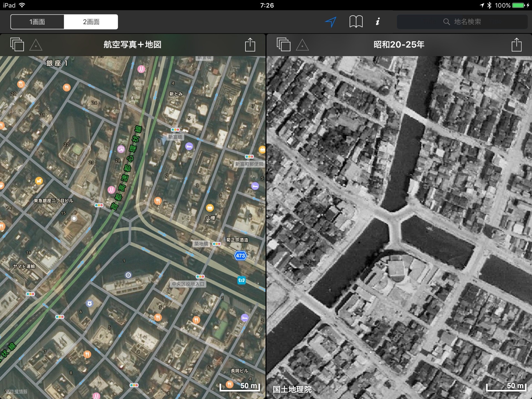Viewport: 532px width, 399px height.
Task: Switch to the 1画面 single view tab
Action: point(37,22)
